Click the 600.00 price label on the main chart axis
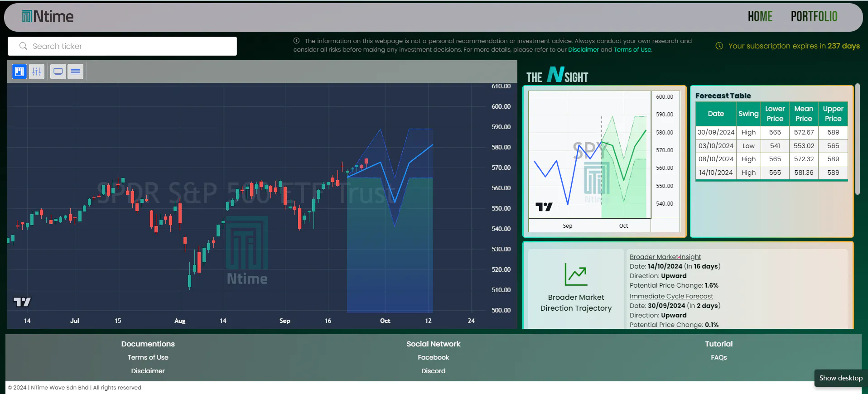Viewport: 868px width, 394px height. 501,106
